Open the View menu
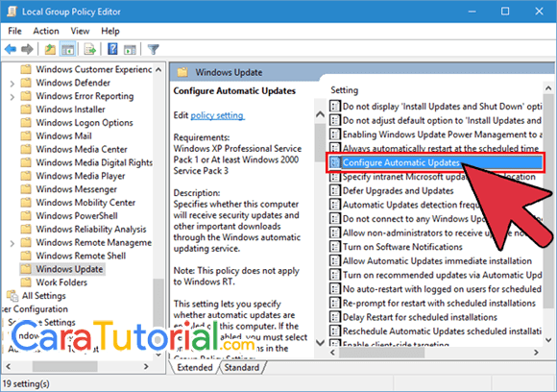Screen dimensions: 557x392 click(80, 31)
